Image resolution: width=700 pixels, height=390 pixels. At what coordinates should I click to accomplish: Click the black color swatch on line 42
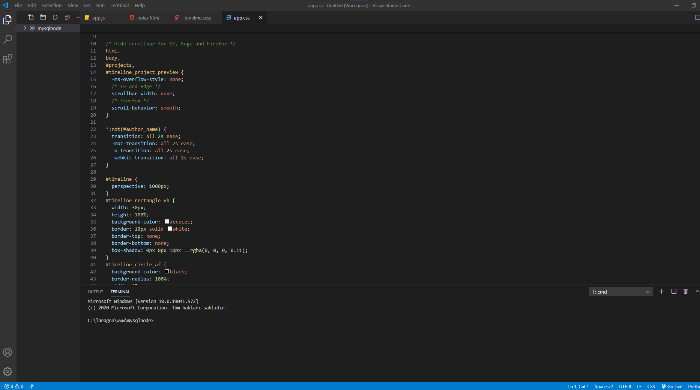(167, 271)
